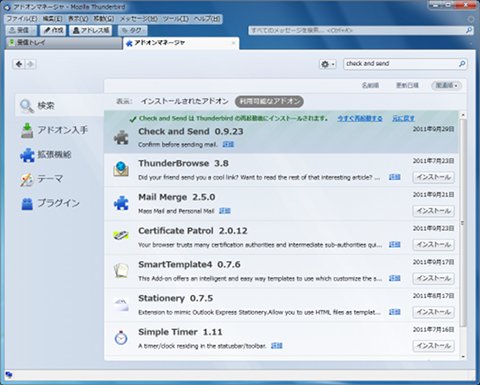Viewport: 480px width, 385px height.
Task: Open the gear tools menu for add-ons
Action: pyautogui.click(x=328, y=64)
